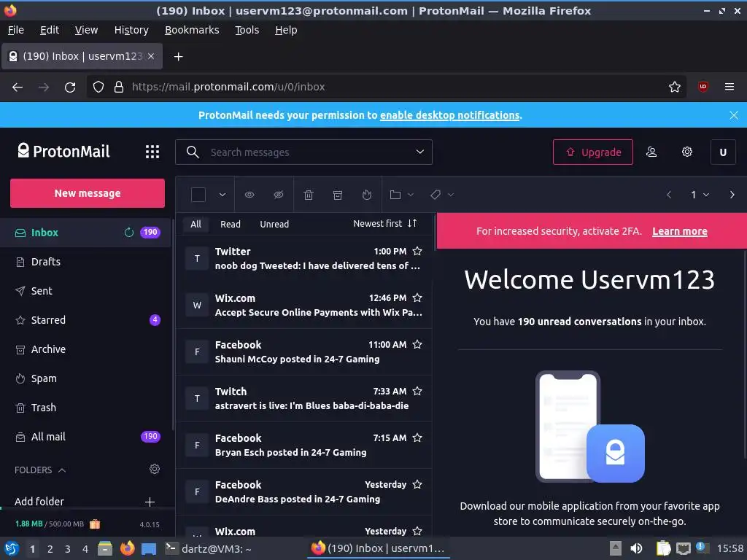Tick the select all messages checkbox
Image resolution: width=747 pixels, height=560 pixels.
coord(198,195)
